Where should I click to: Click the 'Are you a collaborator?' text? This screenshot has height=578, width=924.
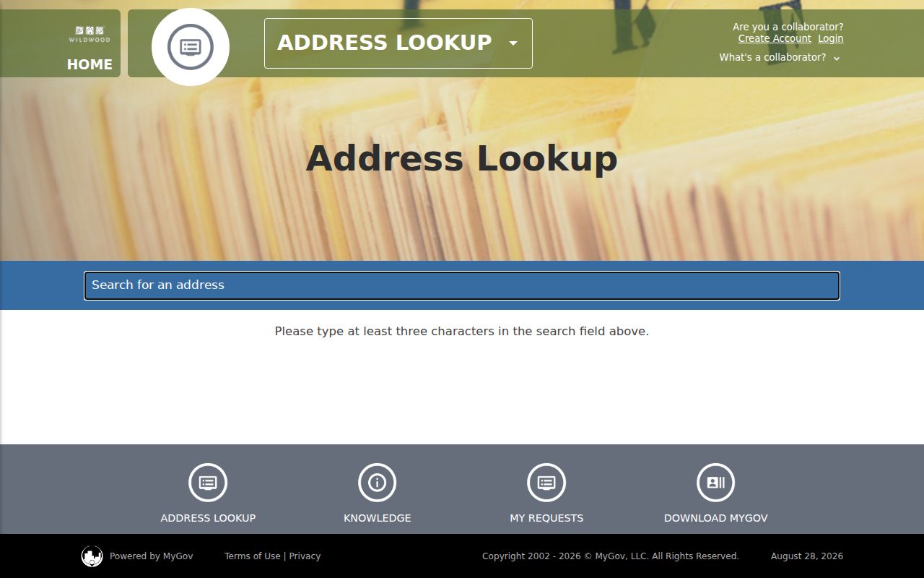point(788,27)
